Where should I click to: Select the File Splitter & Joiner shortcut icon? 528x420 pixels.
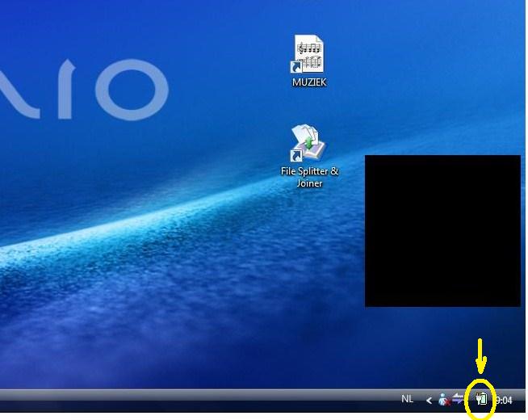308,143
